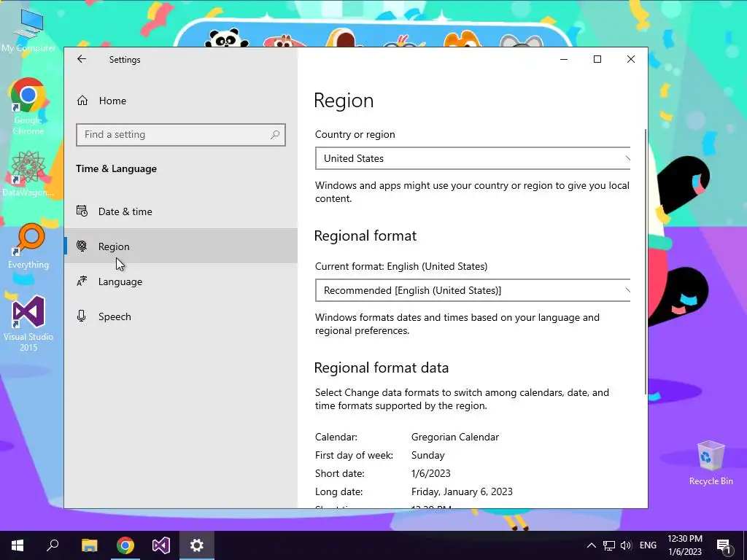
Task: Open the Action Center notifications icon
Action: [724, 545]
